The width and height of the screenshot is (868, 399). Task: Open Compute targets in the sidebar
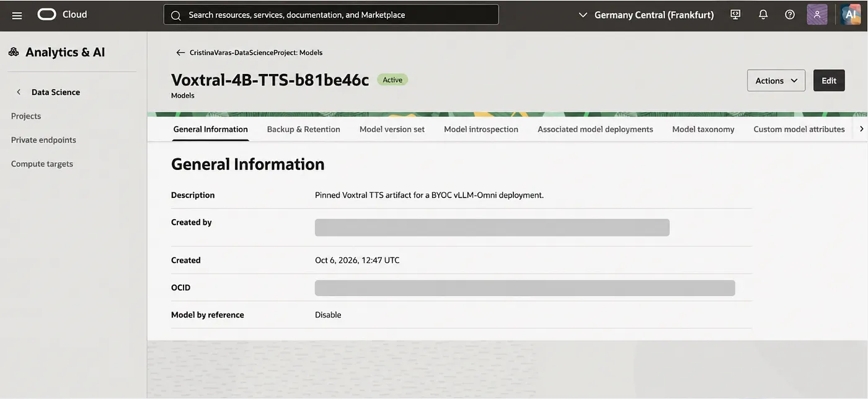coord(42,164)
